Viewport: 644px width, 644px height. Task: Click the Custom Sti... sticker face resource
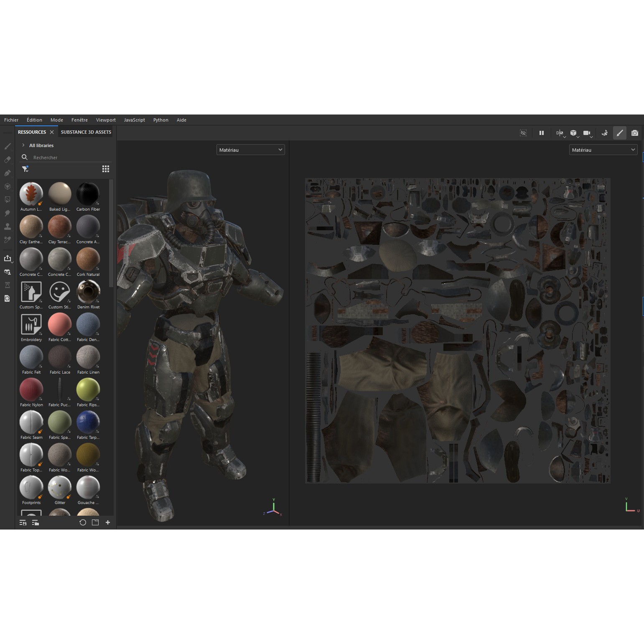[x=60, y=295]
